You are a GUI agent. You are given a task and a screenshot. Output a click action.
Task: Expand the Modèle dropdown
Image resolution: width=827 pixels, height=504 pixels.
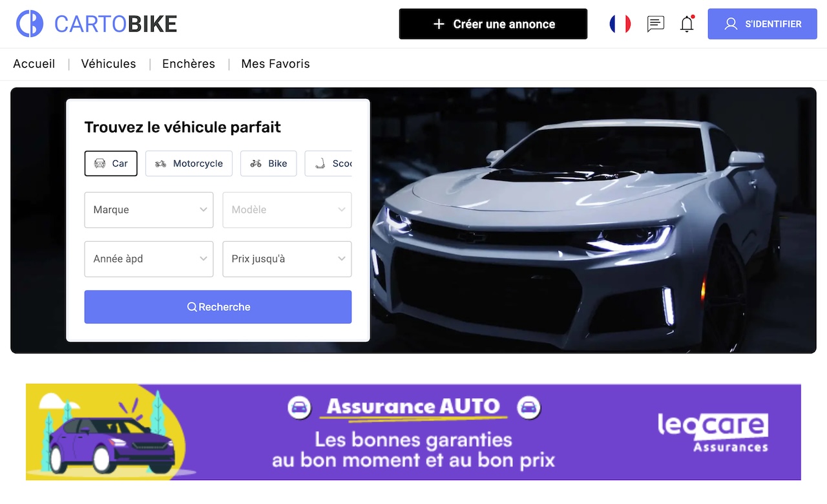pyautogui.click(x=287, y=210)
